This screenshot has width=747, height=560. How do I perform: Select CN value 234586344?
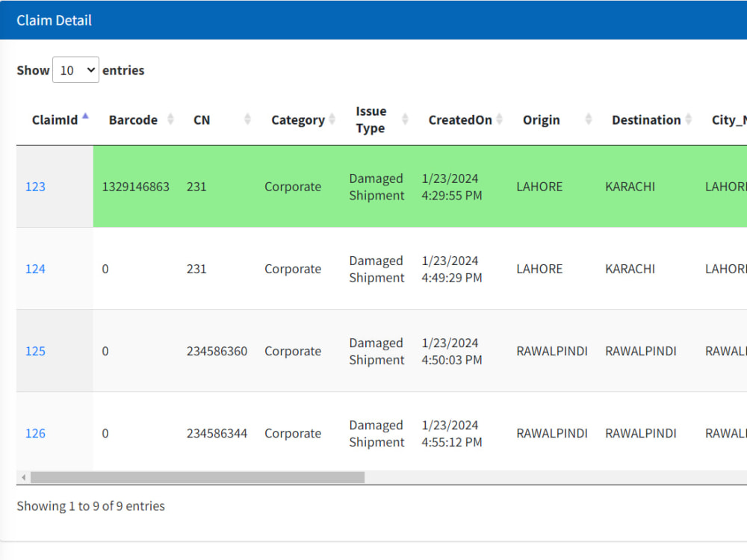click(x=217, y=434)
